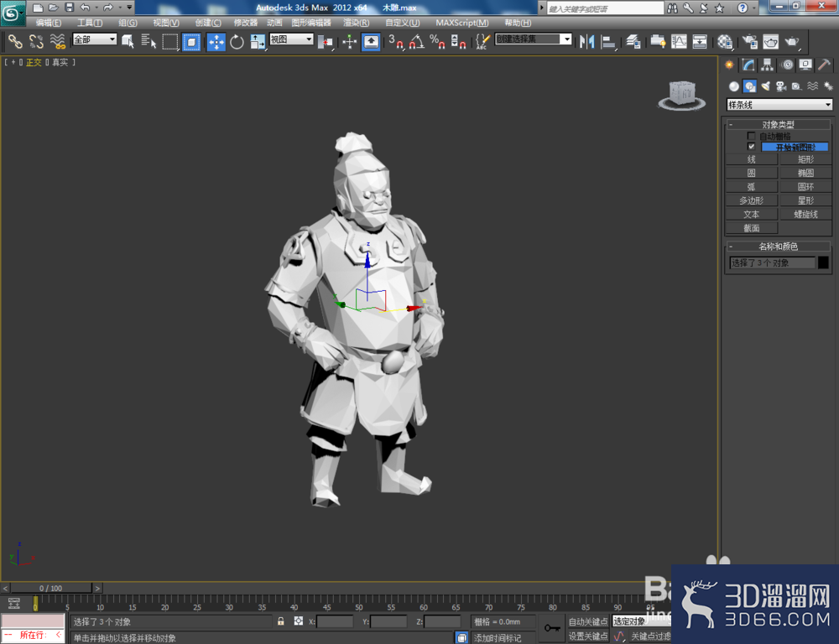Toggle the Window/Crossing selection mode

(x=191, y=41)
